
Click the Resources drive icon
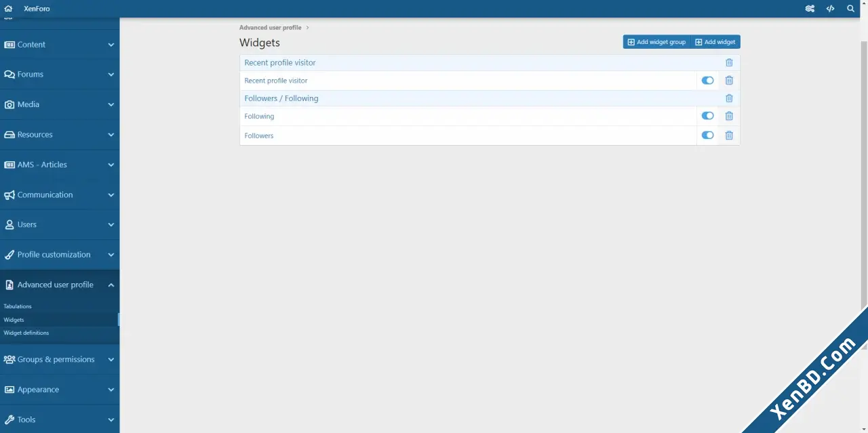[9, 135]
